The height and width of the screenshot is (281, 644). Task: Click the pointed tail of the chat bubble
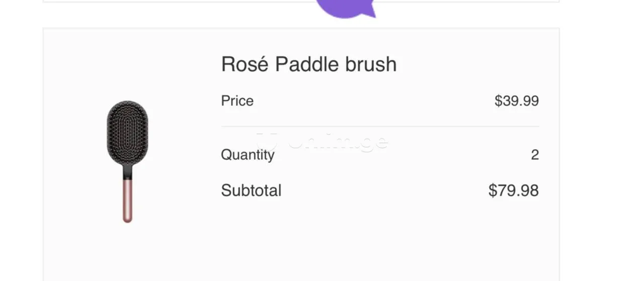(x=371, y=12)
